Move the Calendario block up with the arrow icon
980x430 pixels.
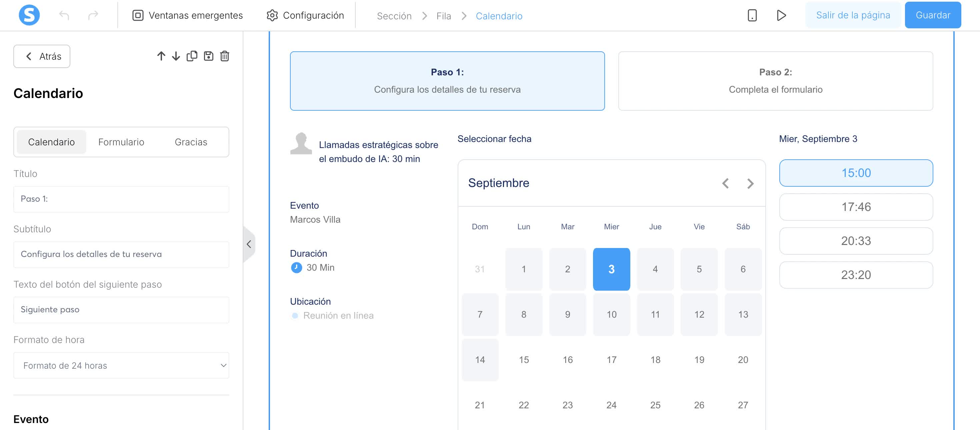point(161,56)
